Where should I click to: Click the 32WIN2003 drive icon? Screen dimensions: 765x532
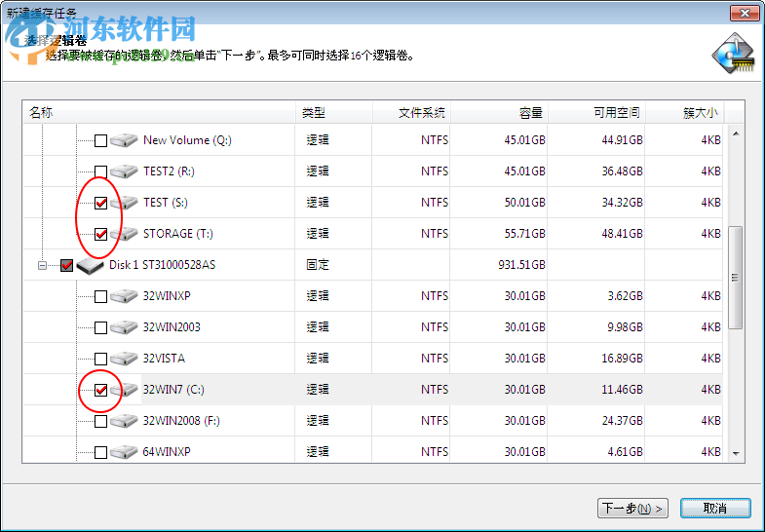[124, 327]
